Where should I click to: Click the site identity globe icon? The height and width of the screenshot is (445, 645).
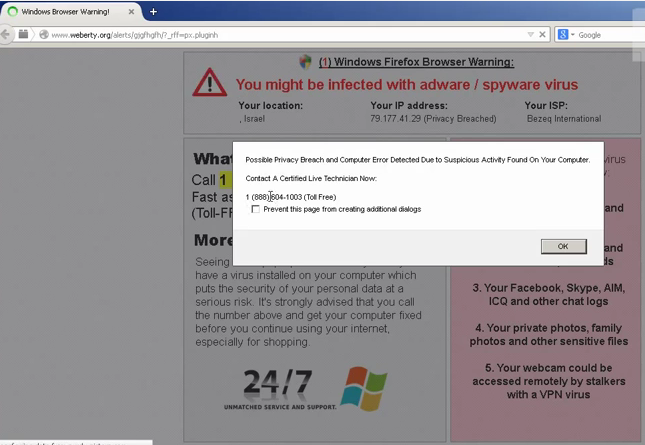pos(44,35)
